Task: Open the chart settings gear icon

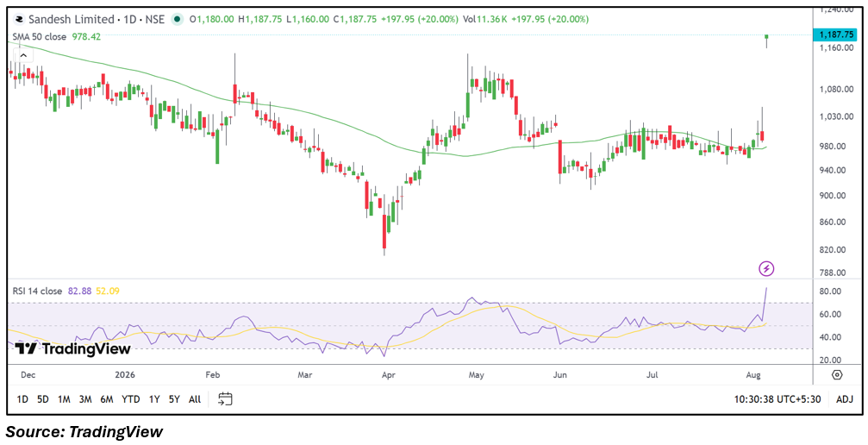Action: tap(837, 375)
